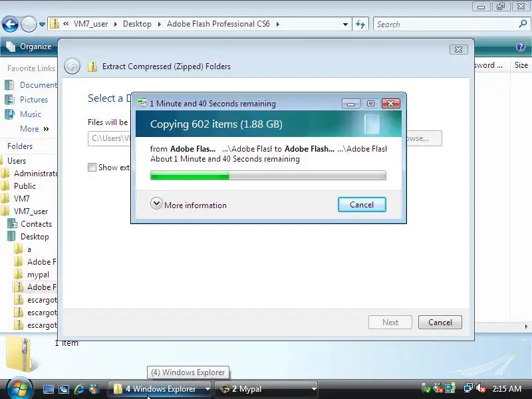Open the Organize menu
532x399 pixels.
(x=30, y=47)
